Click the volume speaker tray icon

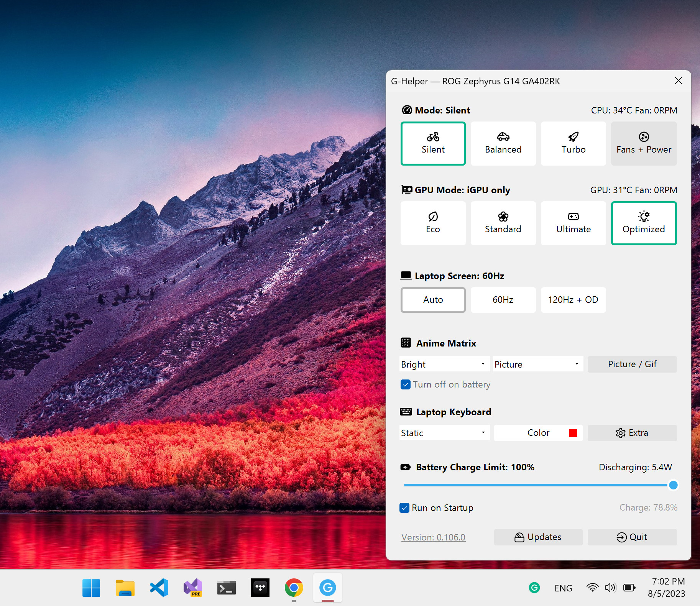click(610, 588)
